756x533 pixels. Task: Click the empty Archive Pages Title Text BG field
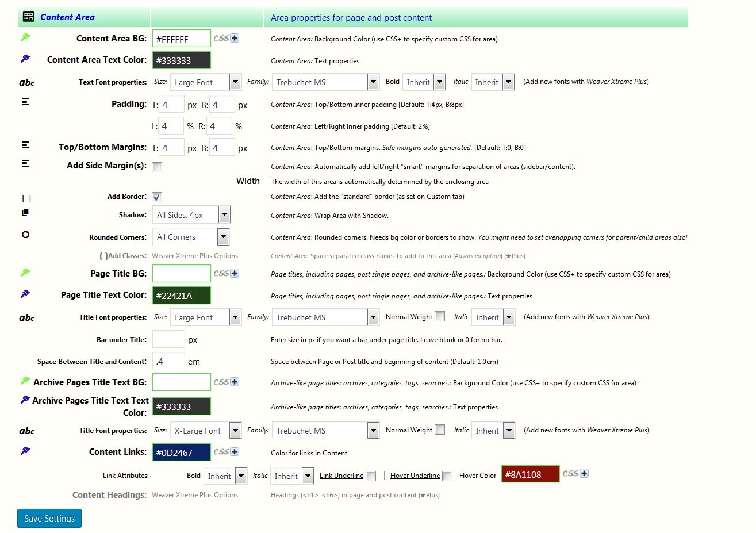coord(182,382)
